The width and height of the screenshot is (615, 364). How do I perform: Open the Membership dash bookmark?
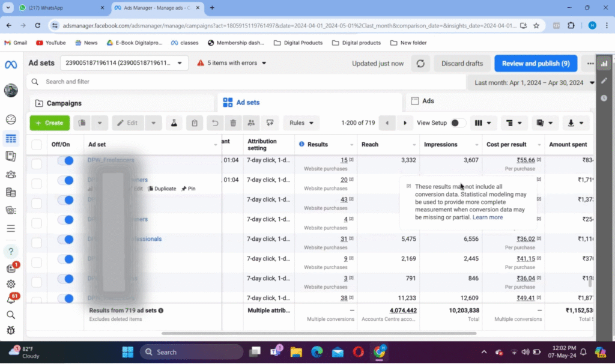click(235, 43)
